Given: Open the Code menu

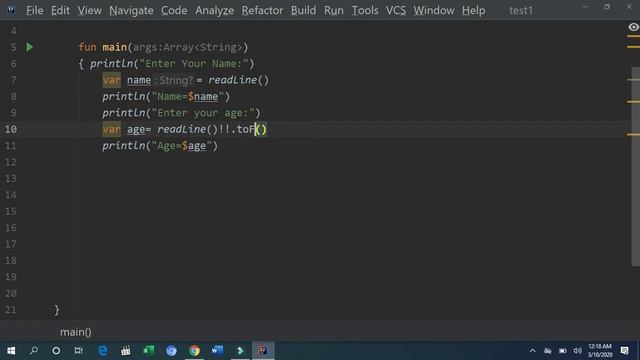Looking at the screenshot, I should click(x=174, y=10).
